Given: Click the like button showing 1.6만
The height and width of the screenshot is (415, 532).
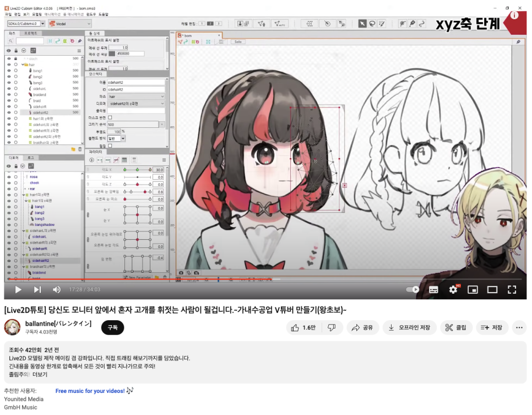Looking at the screenshot, I should 303,327.
